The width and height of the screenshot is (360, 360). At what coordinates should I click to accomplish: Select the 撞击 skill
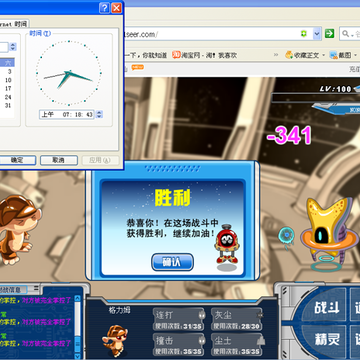179,344
